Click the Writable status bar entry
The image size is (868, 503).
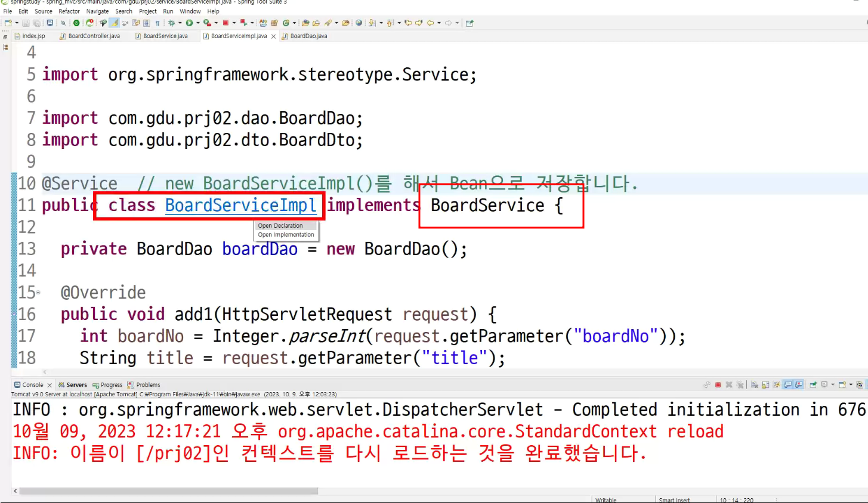pyautogui.click(x=606, y=500)
